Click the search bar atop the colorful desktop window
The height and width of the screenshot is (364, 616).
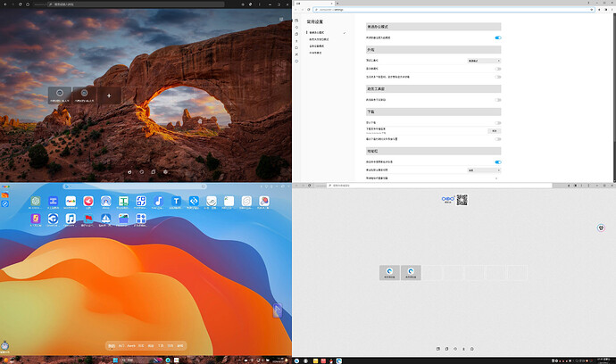(x=134, y=186)
